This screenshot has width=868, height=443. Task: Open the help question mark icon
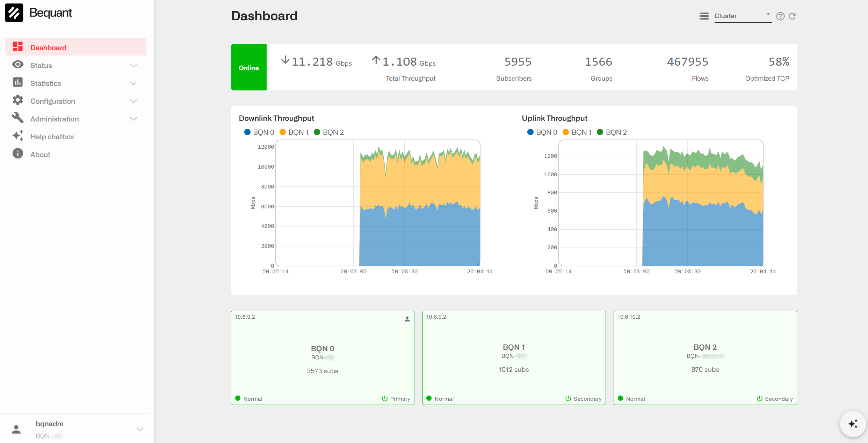[780, 16]
